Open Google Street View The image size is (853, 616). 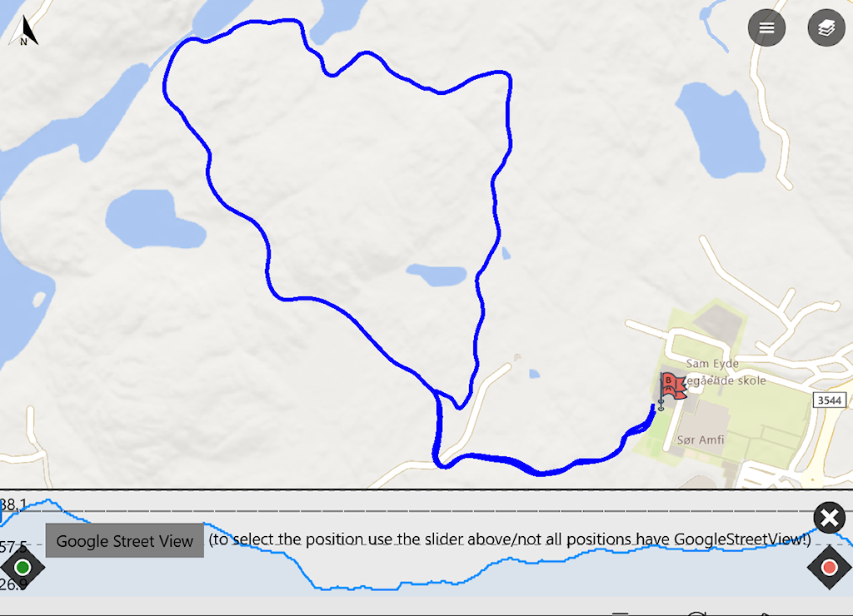(125, 540)
